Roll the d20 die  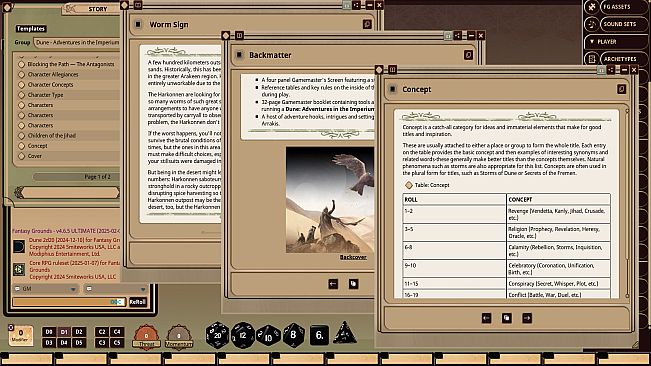tap(217, 335)
